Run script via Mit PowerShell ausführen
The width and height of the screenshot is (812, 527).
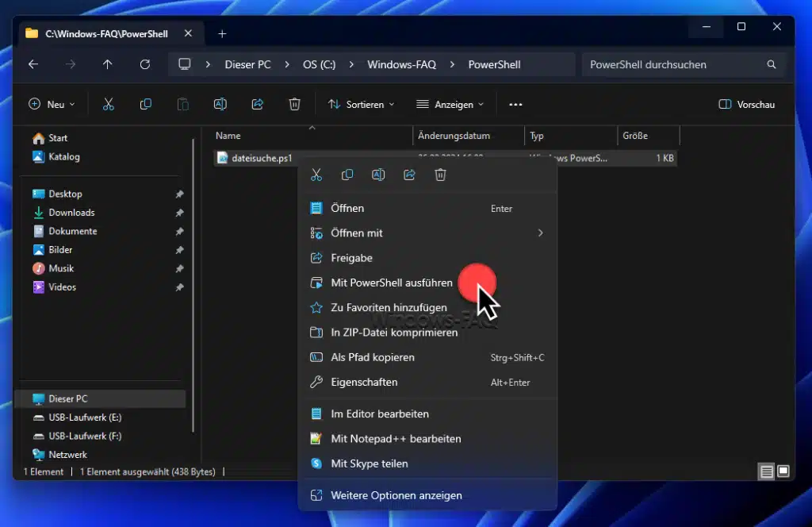[x=427, y=283]
